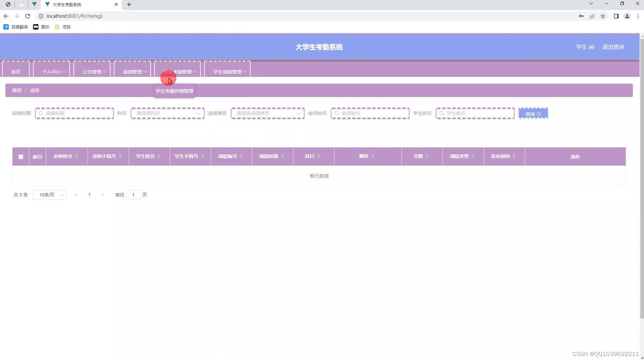Reload the page with refresh icon

[28, 16]
